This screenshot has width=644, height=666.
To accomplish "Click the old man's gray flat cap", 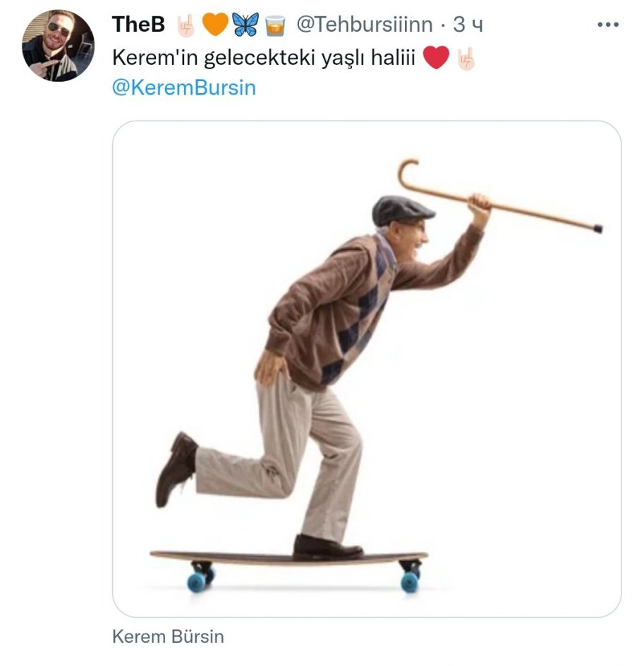I will [x=401, y=209].
